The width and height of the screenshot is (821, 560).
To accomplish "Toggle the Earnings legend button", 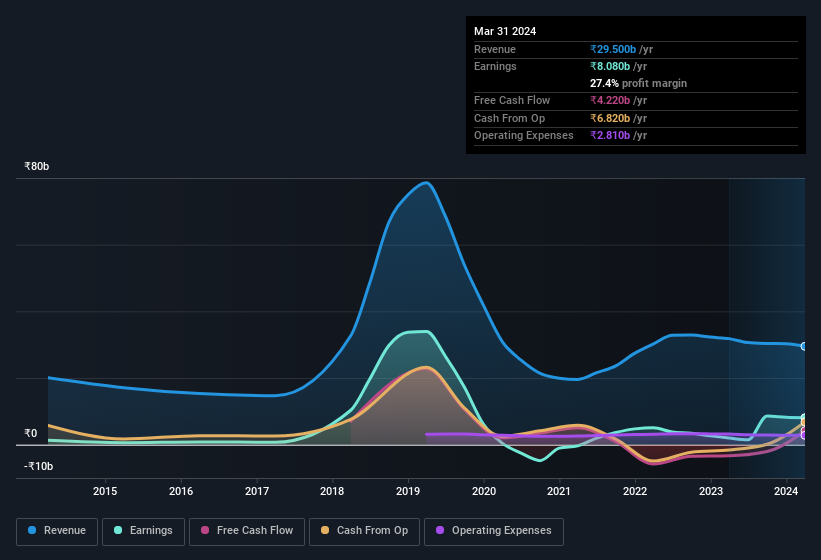I will pos(143,532).
